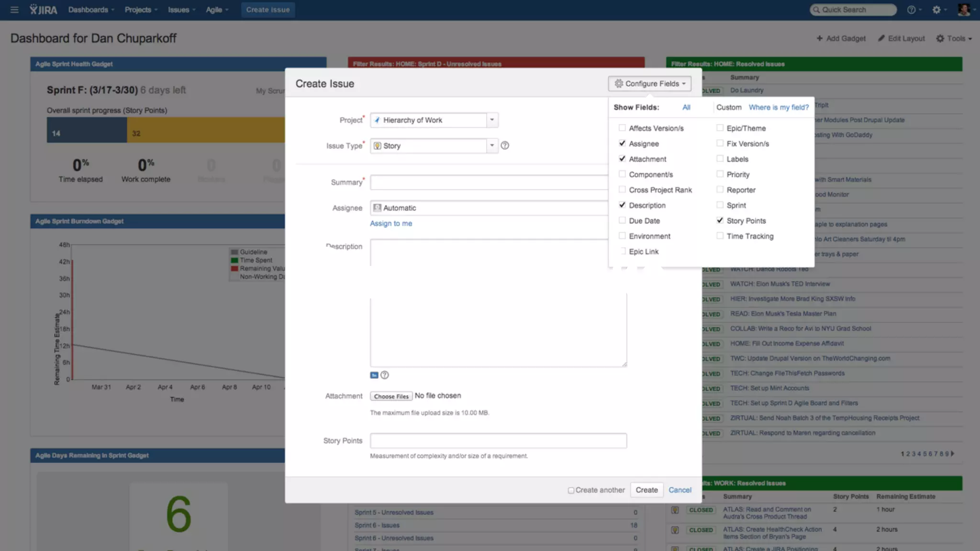Click the description preview icon
The height and width of the screenshot is (551, 980).
[374, 375]
